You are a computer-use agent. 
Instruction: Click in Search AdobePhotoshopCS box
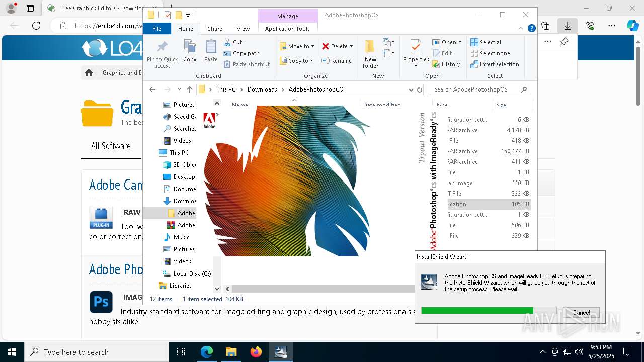click(x=480, y=89)
